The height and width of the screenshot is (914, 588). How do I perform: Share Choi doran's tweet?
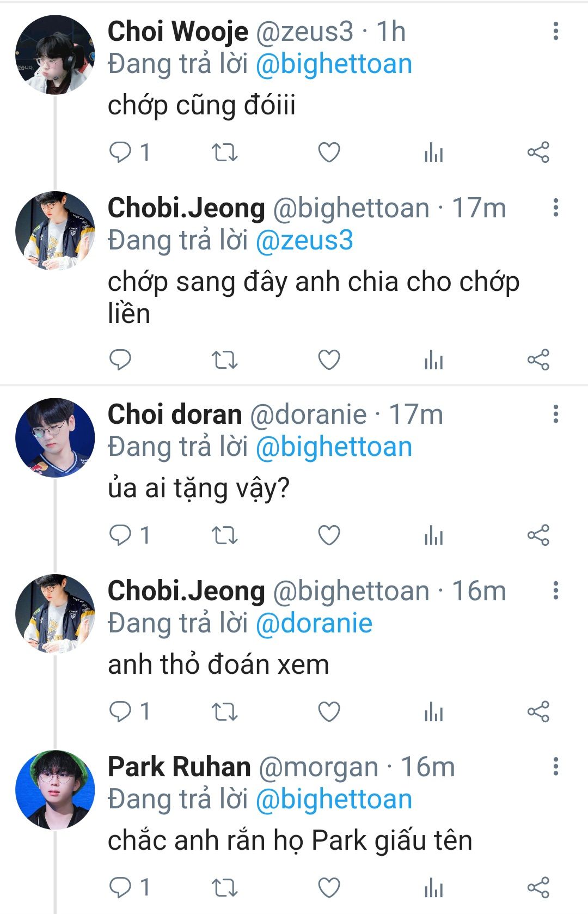coord(538,535)
